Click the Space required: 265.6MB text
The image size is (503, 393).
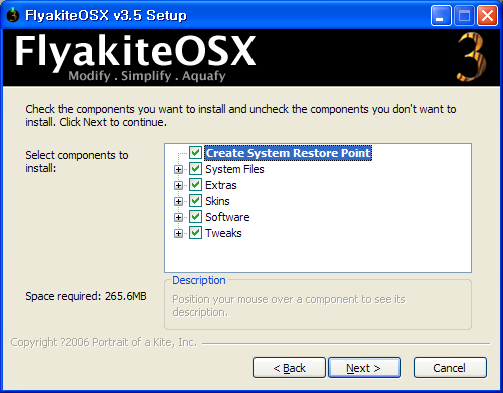[86, 296]
